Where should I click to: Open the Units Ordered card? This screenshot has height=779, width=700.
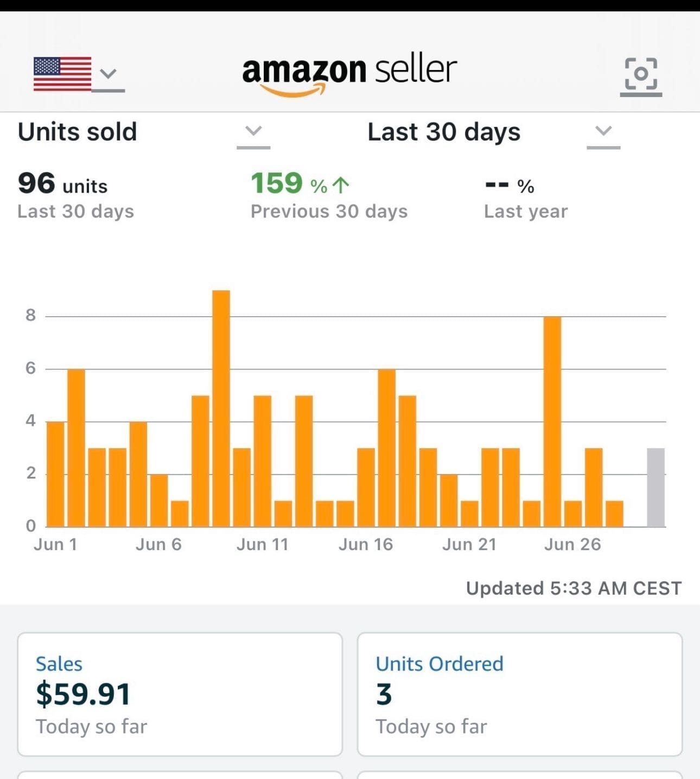point(519,694)
